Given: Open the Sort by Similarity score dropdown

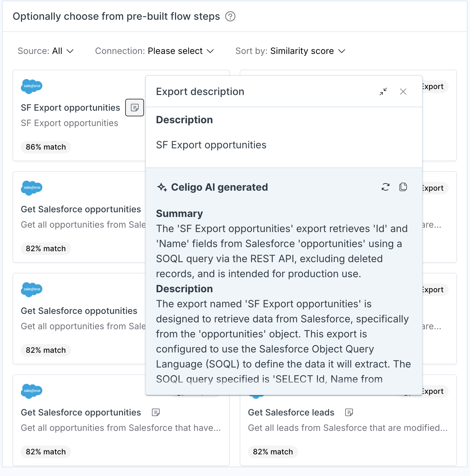Looking at the screenshot, I should tap(290, 51).
